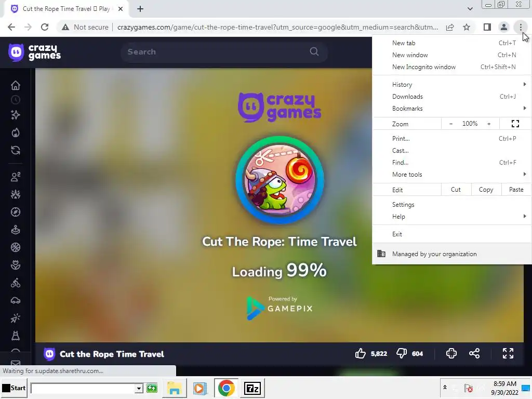
Task: Open the CrazyGames home sidebar icon
Action: pyautogui.click(x=16, y=85)
